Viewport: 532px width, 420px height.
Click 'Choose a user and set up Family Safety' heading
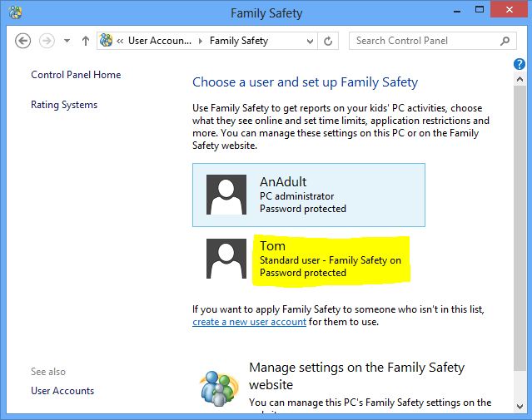click(305, 82)
